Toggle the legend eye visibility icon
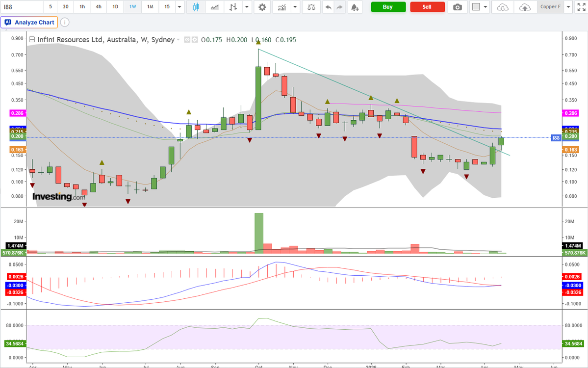Viewport: 588px width, 368px height. (x=187, y=40)
